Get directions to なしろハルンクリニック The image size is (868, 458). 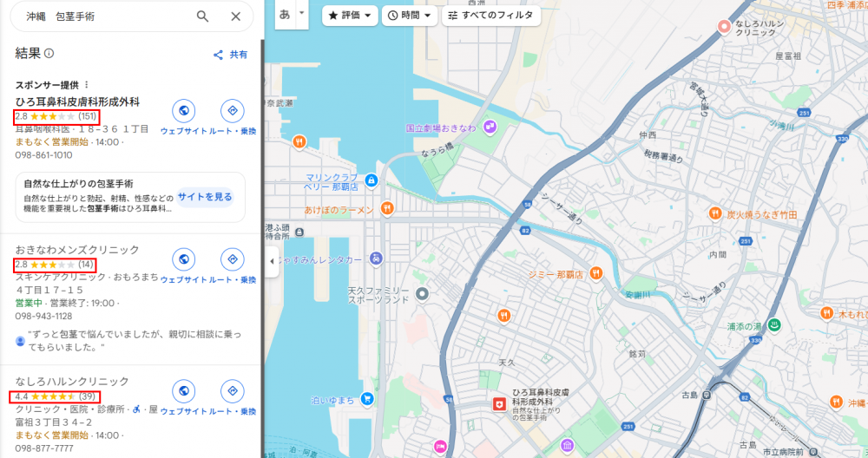click(x=233, y=391)
